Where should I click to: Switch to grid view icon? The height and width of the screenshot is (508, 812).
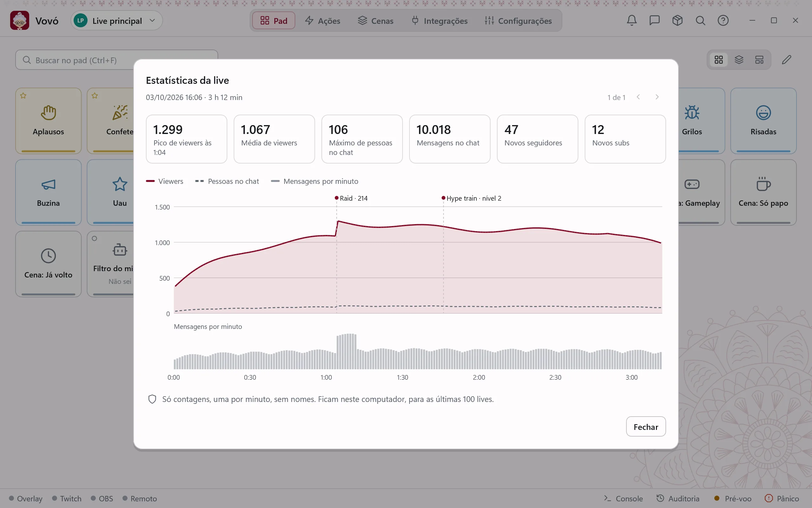pyautogui.click(x=718, y=60)
